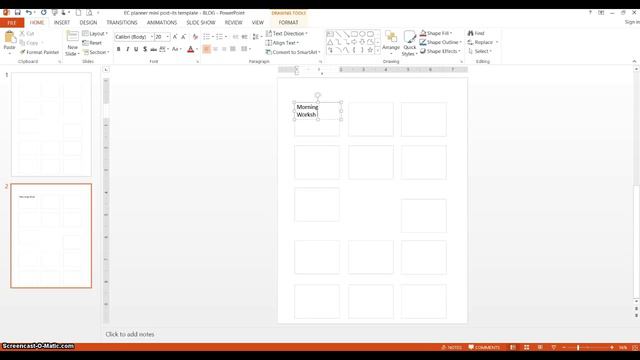Select the oval shape in shapes gallery

pyautogui.click(x=362, y=34)
